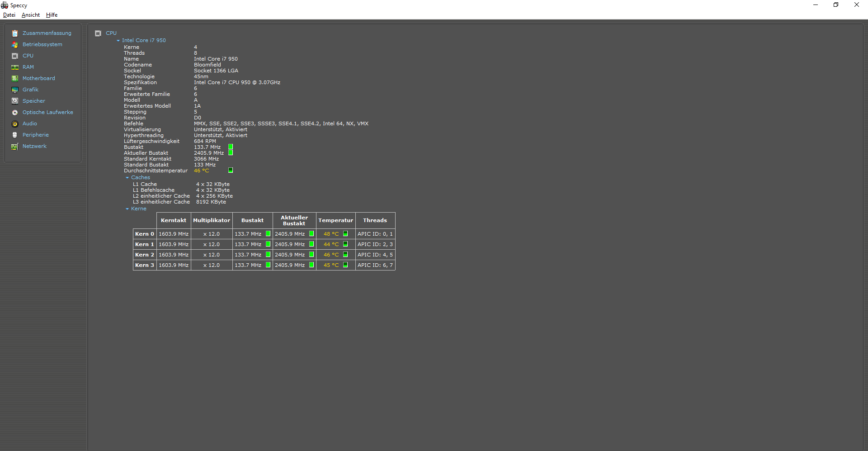Open Peripherie page
Image resolution: width=868 pixels, height=451 pixels.
point(36,135)
